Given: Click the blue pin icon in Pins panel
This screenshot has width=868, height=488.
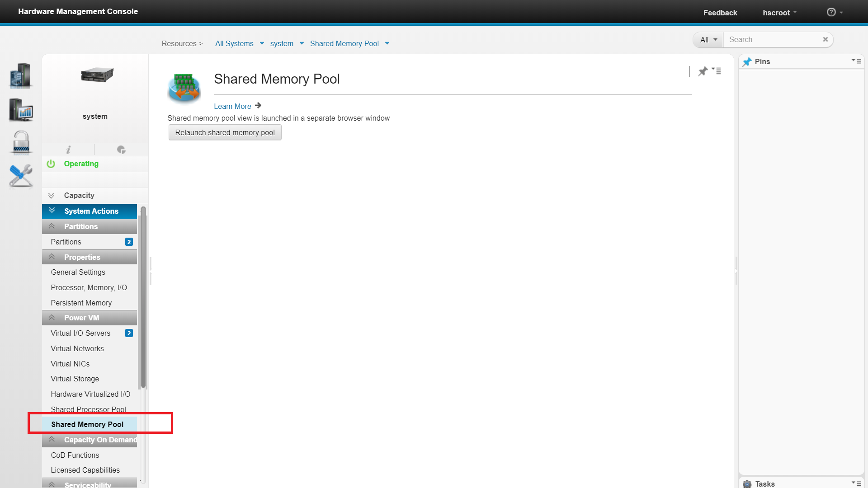Looking at the screenshot, I should coord(747,62).
